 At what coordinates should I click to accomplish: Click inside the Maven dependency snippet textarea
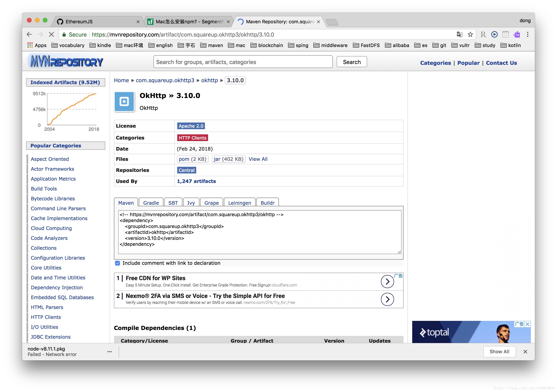[260, 232]
